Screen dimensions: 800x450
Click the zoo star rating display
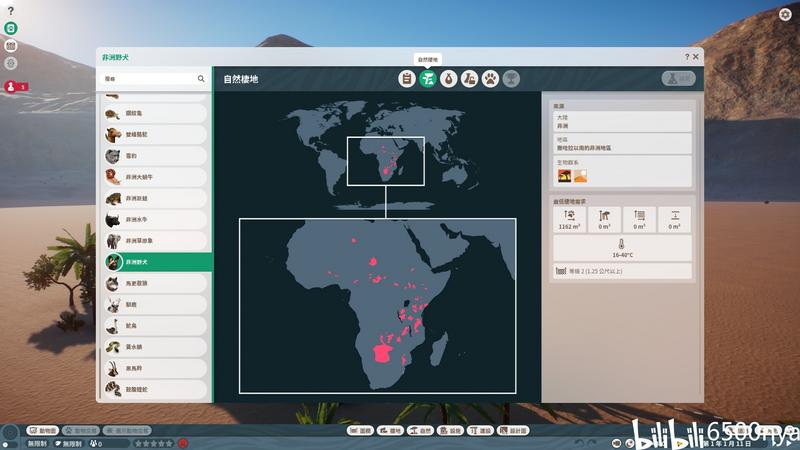[154, 444]
